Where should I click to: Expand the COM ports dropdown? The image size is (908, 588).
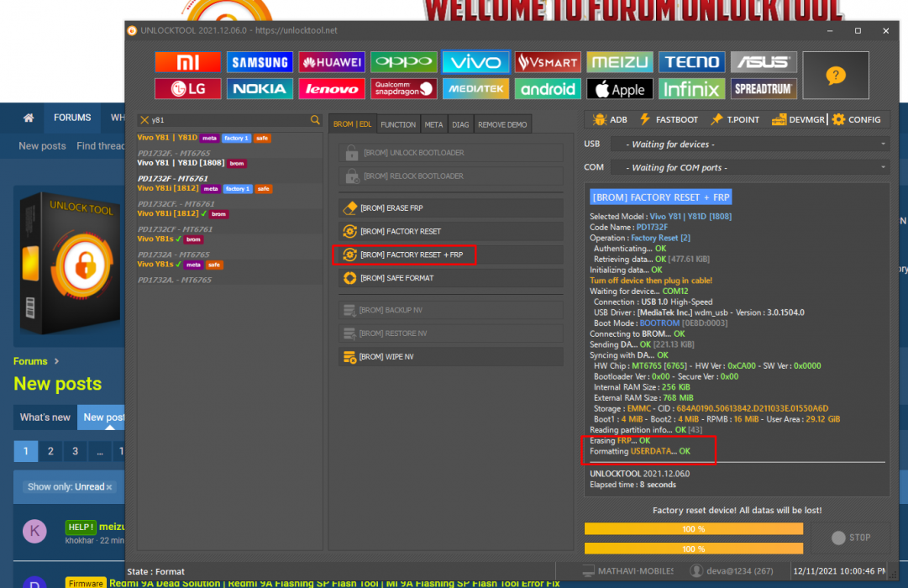(750, 167)
